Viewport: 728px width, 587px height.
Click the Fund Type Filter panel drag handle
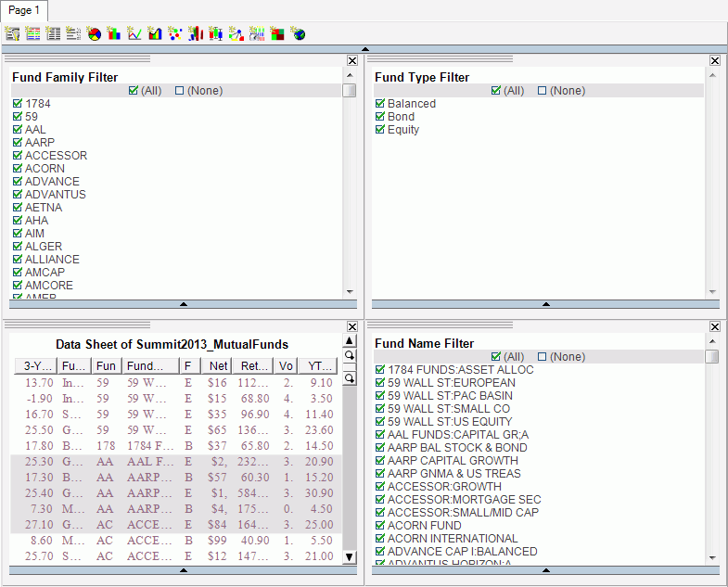(440, 59)
